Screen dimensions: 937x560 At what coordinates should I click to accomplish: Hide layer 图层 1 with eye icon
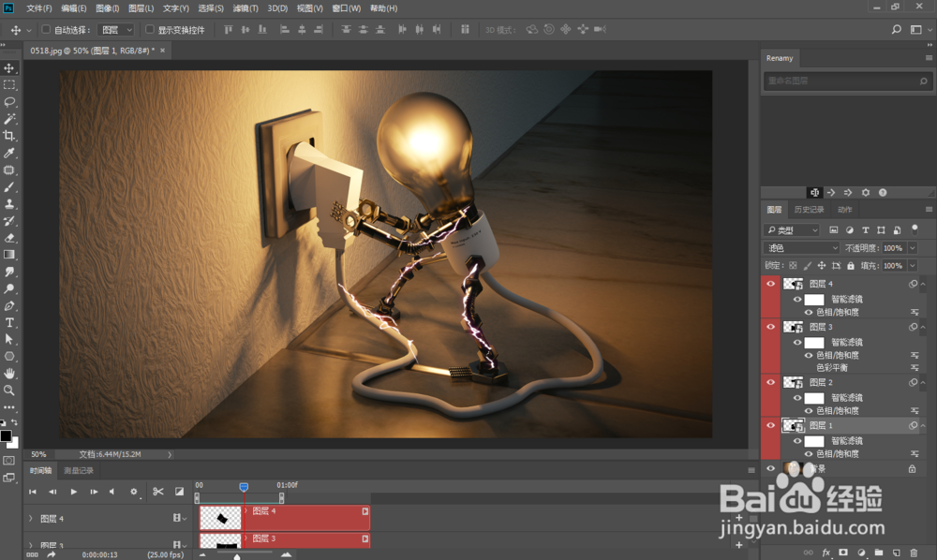coord(770,425)
